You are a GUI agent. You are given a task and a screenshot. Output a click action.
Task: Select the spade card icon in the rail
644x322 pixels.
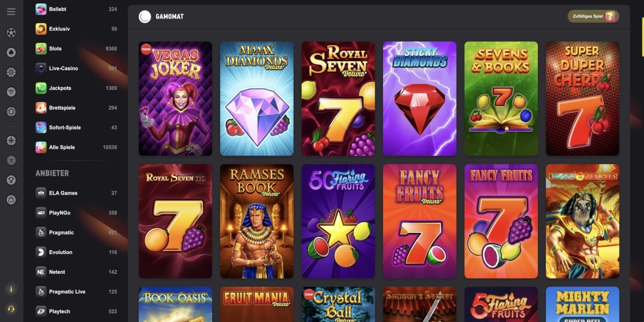click(11, 52)
